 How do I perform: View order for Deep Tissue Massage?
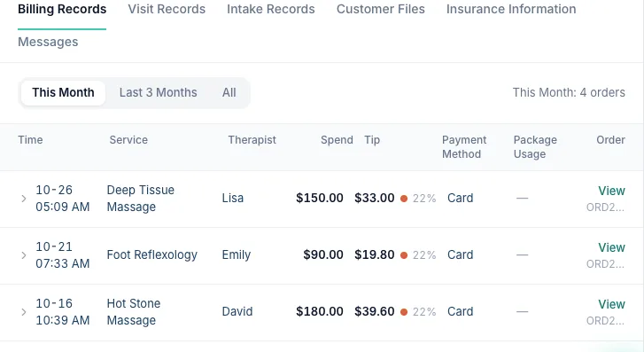point(611,191)
